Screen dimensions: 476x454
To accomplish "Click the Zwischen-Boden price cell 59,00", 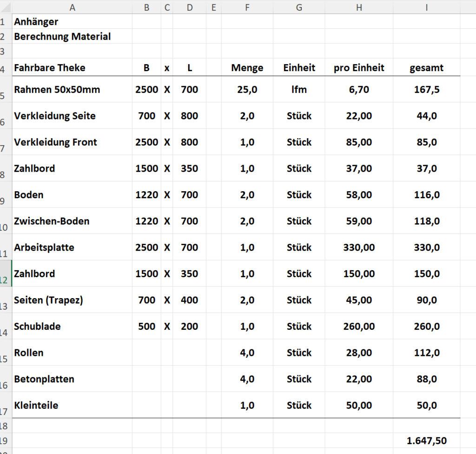I will click(x=359, y=221).
